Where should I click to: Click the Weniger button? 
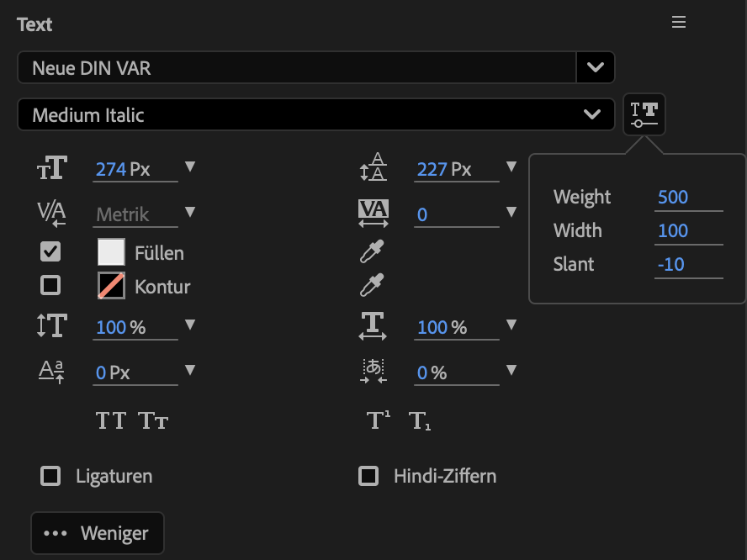pos(98,533)
